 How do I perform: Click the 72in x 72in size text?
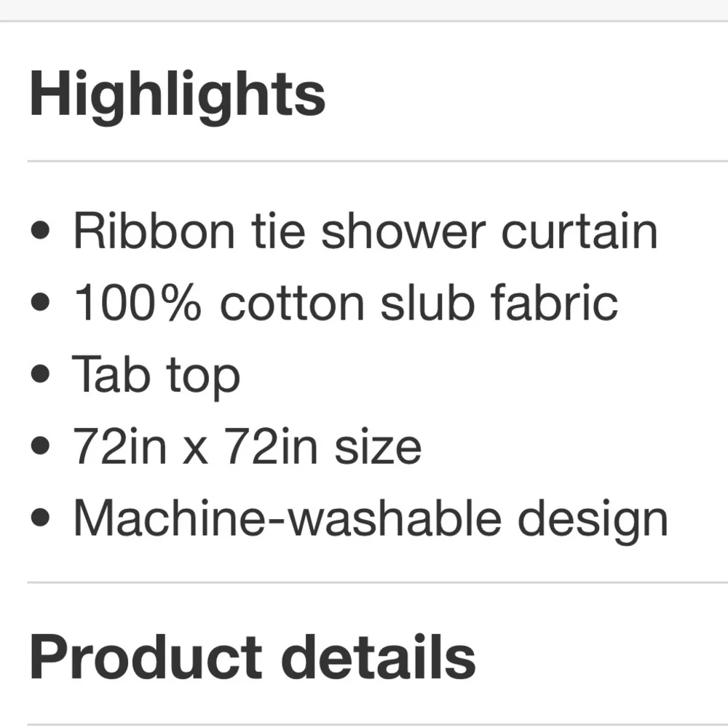click(248, 447)
